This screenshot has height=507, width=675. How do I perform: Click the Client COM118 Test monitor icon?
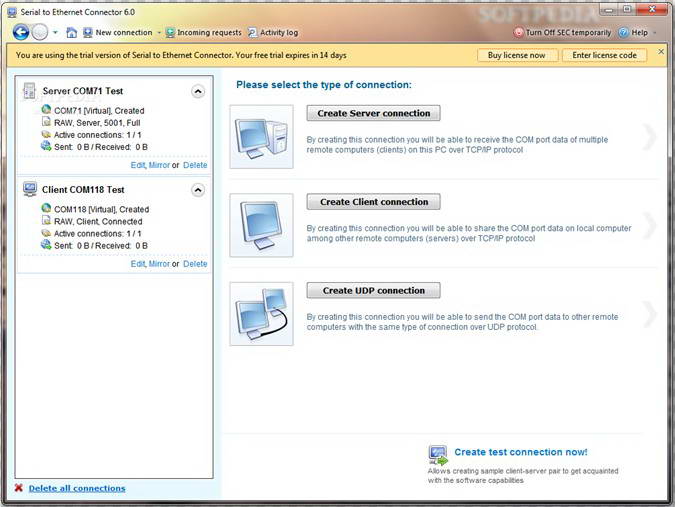click(30, 189)
